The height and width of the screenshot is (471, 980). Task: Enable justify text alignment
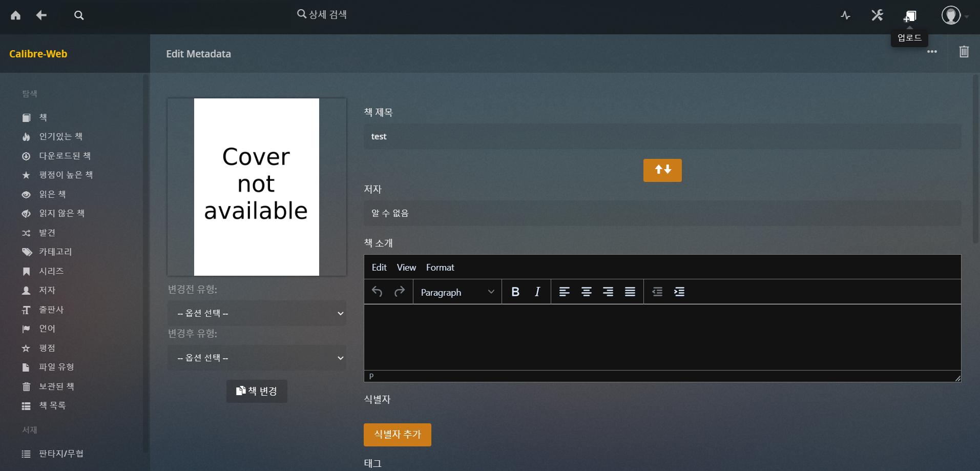pyautogui.click(x=630, y=292)
